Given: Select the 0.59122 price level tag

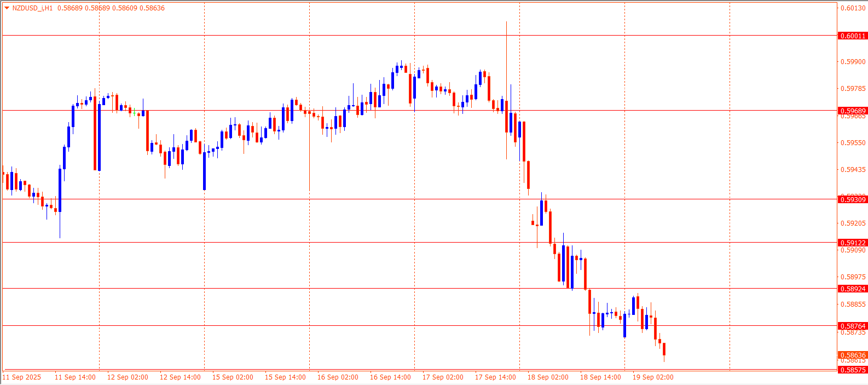Looking at the screenshot, I should (x=852, y=243).
